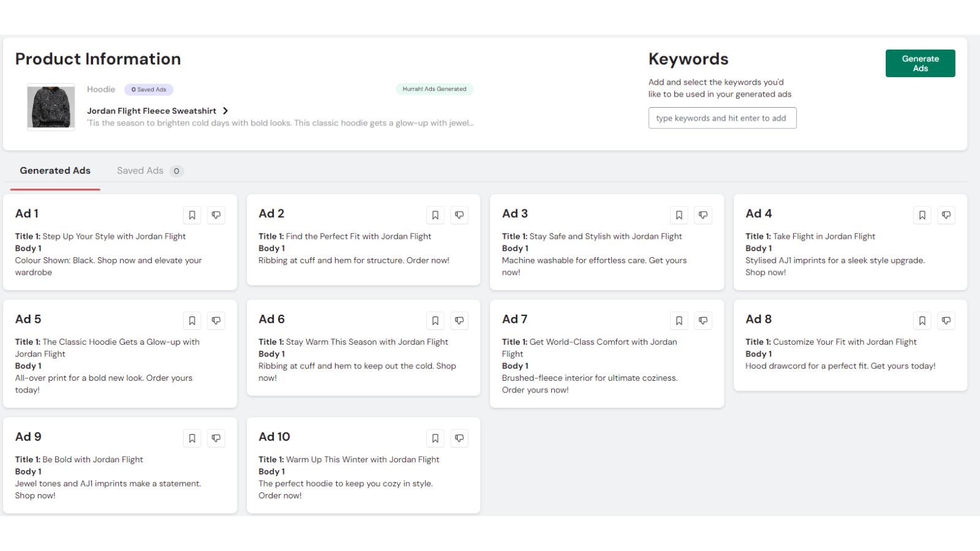Thumbs-down Ad 6

(459, 321)
